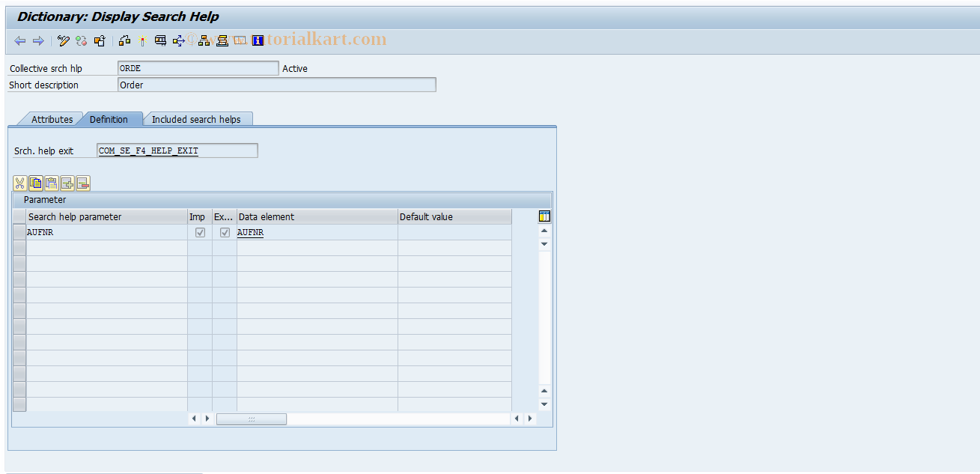The image size is (980, 474).
Task: Open Other Object icon in toolbar
Action: tap(100, 40)
